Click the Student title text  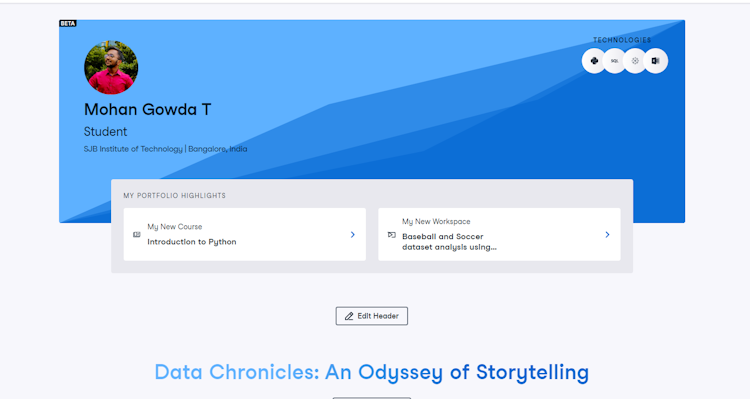coord(105,132)
